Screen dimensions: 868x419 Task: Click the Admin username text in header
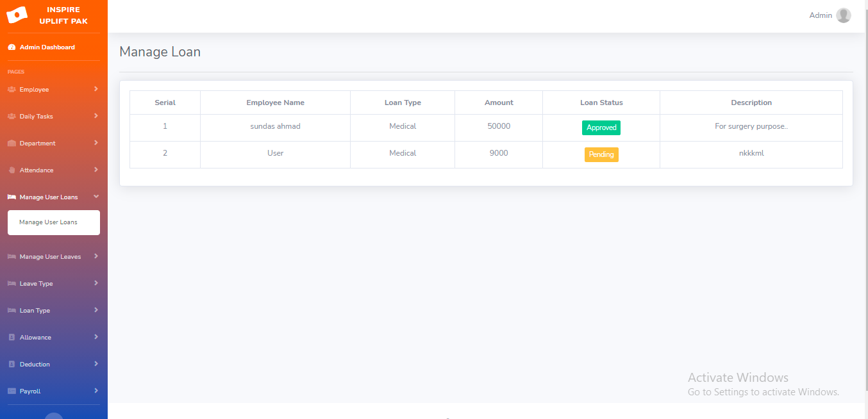(x=820, y=15)
